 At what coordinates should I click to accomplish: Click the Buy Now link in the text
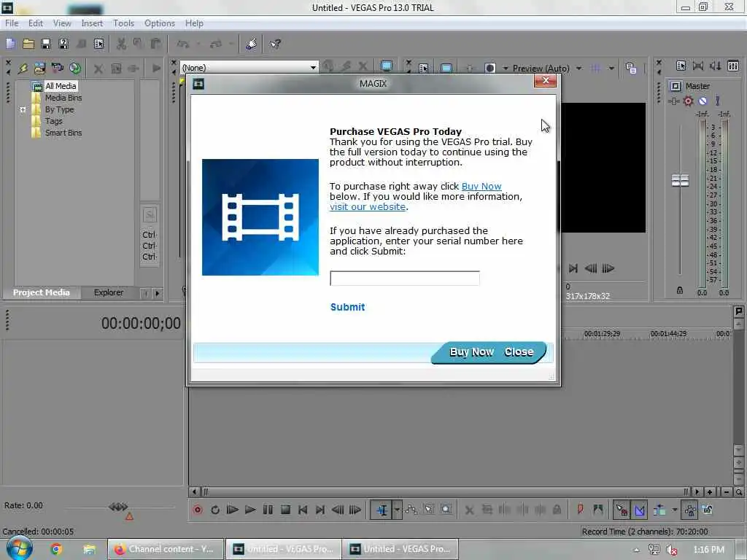pyautogui.click(x=481, y=186)
